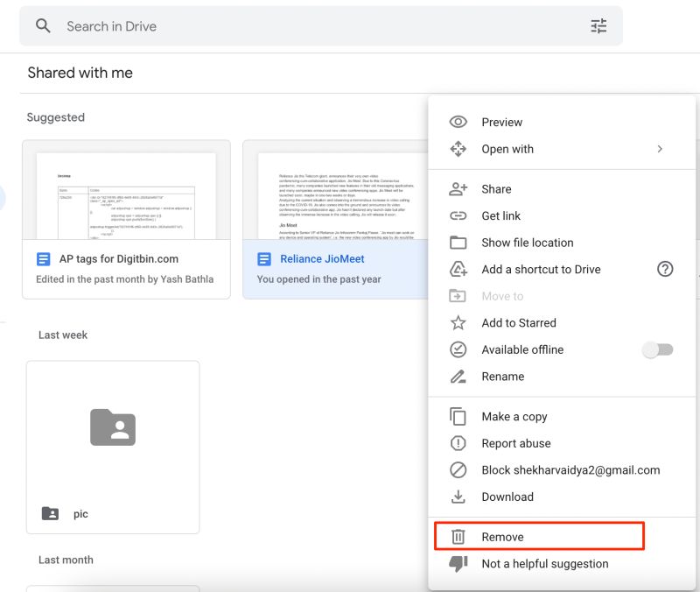This screenshot has width=700, height=592.
Task: Collapse the Suggested section
Action: click(x=55, y=116)
